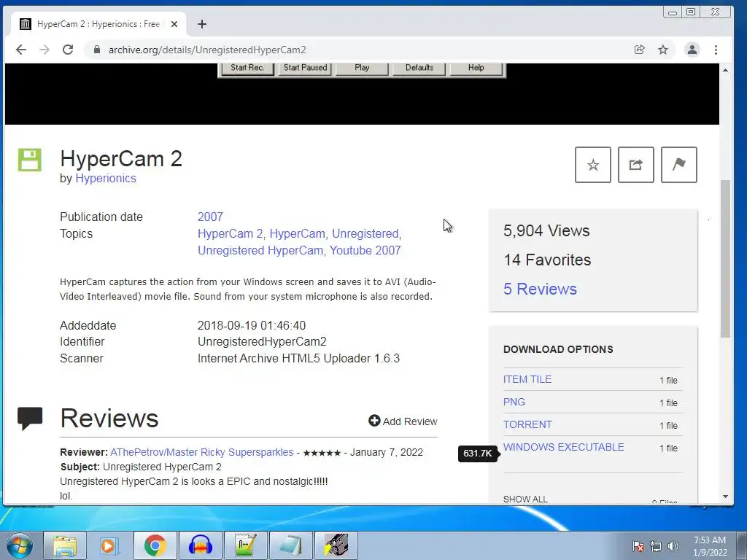Click the Defaults button in the preview
Screen dimensions: 747x560
tap(419, 68)
